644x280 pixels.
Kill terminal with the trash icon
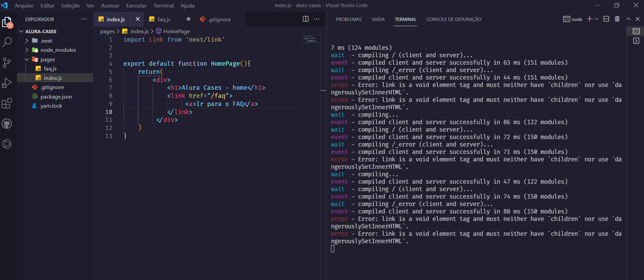tap(617, 19)
